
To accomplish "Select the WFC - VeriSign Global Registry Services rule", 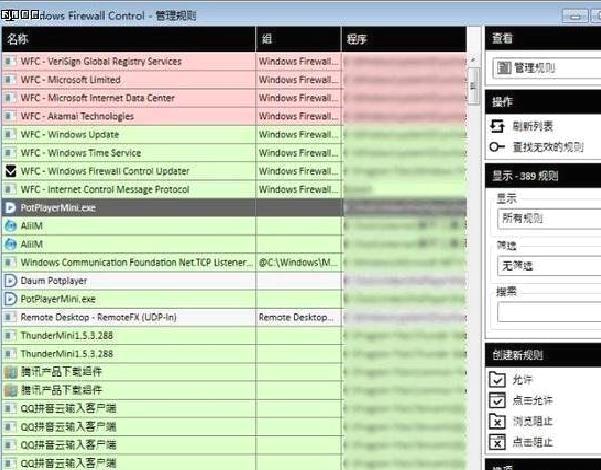I will (x=234, y=61).
